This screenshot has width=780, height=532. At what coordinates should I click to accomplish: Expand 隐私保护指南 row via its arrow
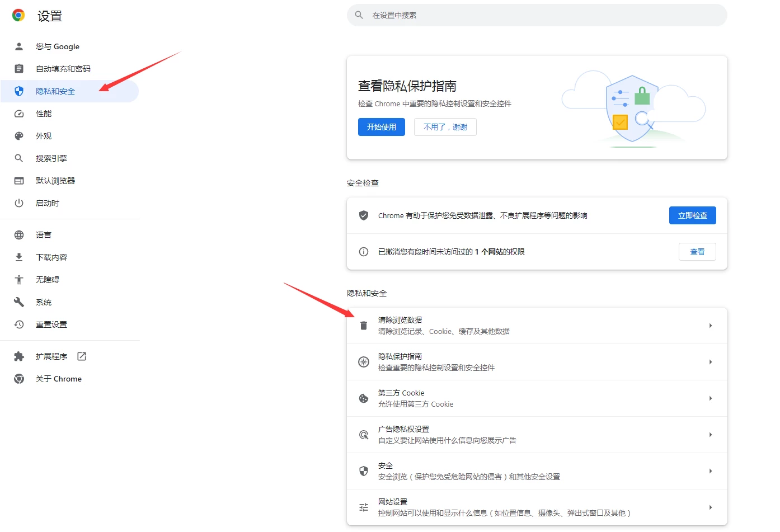[x=711, y=362]
